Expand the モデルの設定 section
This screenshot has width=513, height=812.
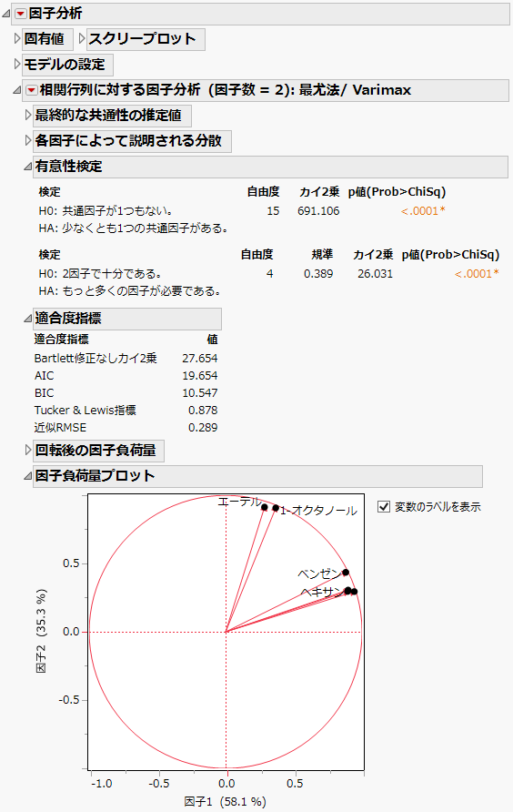tap(17, 65)
